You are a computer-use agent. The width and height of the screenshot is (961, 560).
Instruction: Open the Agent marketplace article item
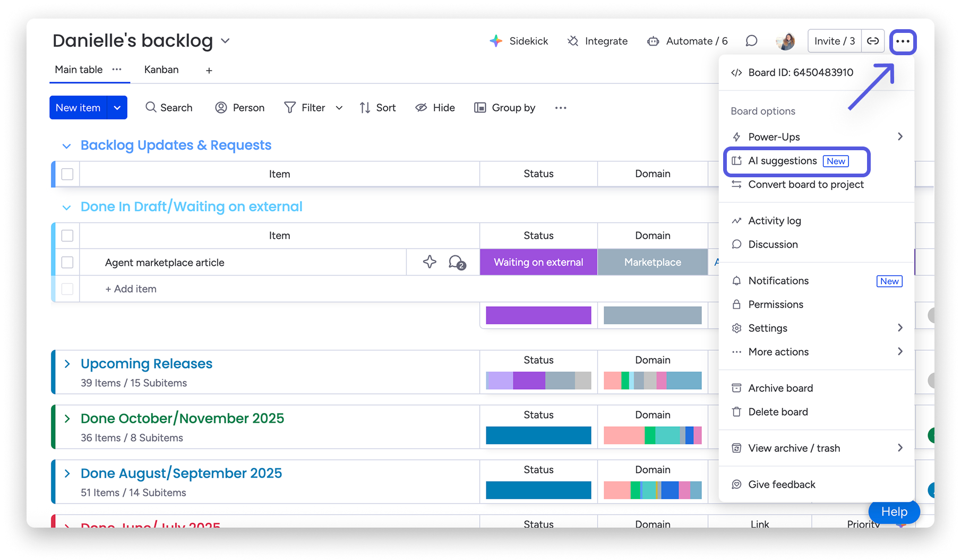165,262
